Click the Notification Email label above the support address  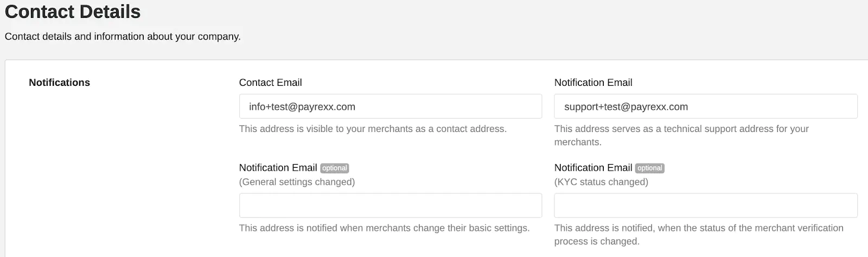coord(593,83)
